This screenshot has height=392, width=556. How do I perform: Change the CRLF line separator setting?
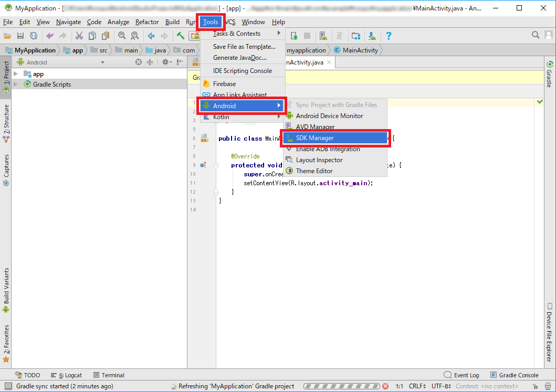pyautogui.click(x=417, y=386)
